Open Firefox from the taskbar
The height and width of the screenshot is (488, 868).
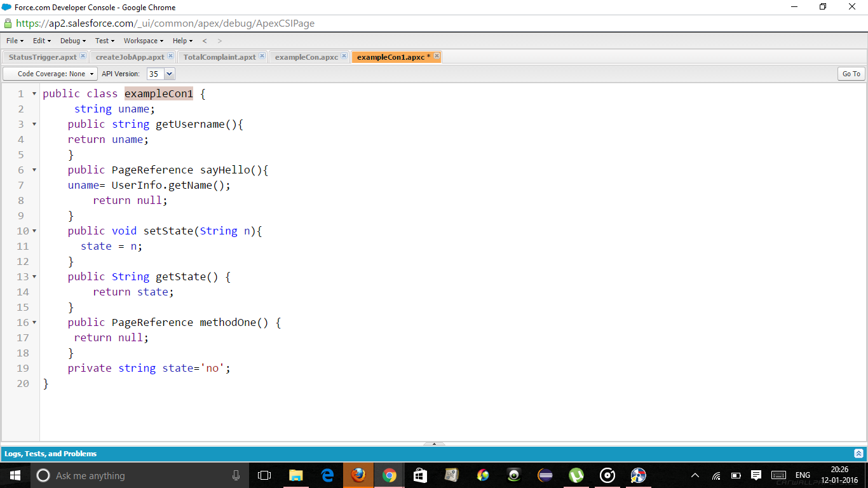pos(358,475)
